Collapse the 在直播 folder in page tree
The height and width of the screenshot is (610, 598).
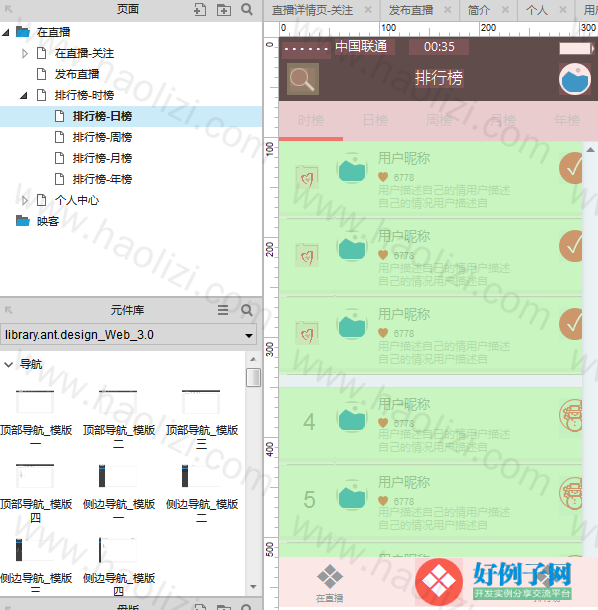click(6, 33)
